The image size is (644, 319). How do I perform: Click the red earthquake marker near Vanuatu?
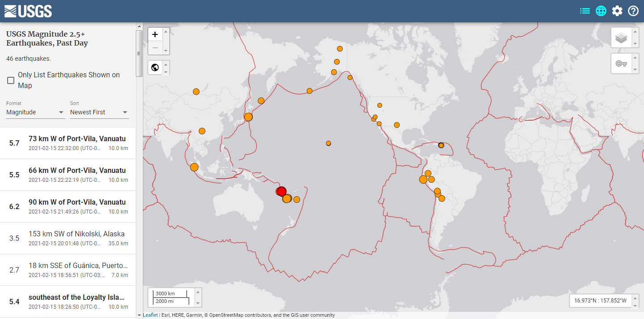click(x=281, y=191)
